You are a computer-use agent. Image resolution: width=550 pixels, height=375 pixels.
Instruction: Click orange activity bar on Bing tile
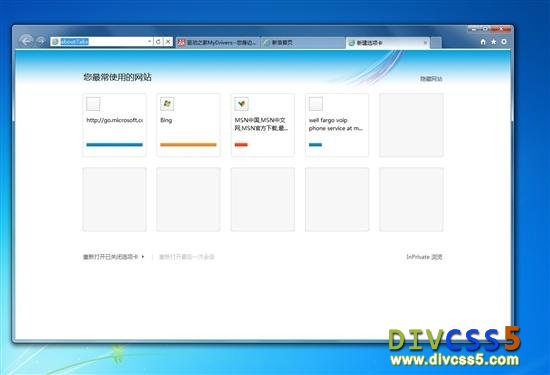[188, 145]
